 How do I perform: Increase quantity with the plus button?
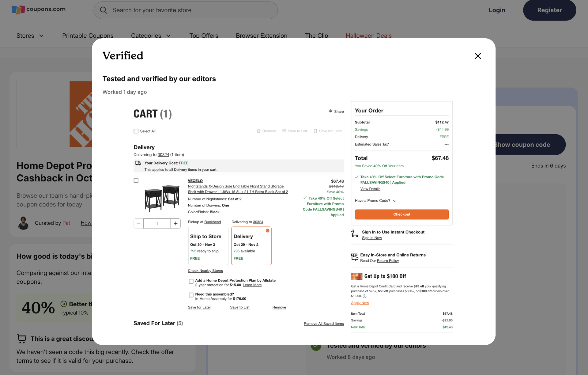(175, 224)
